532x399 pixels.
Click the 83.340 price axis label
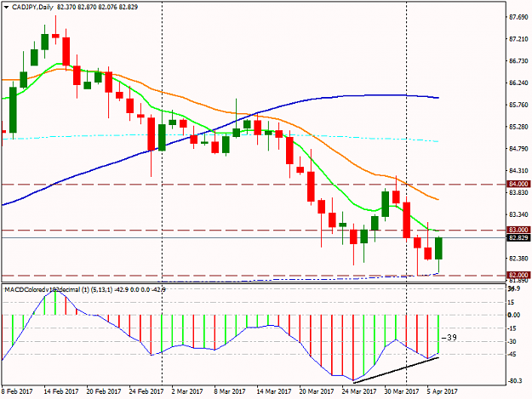click(x=518, y=214)
